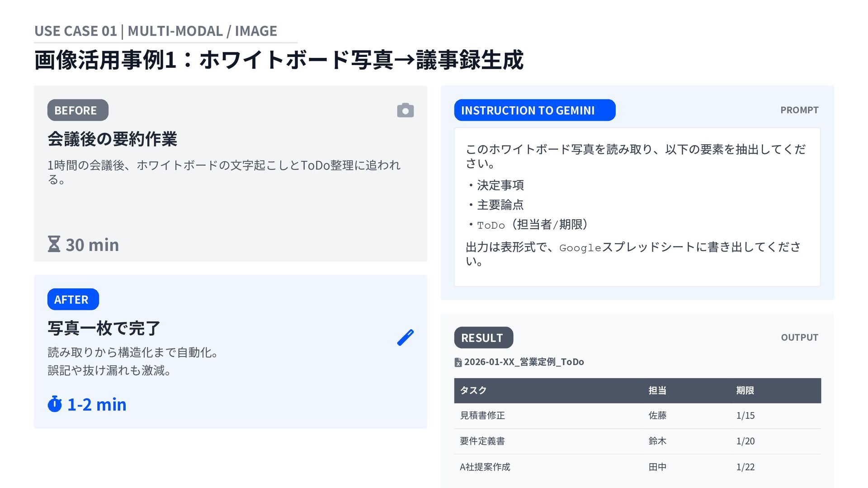This screenshot has height=488, width=868.
Task: Click the stopwatch icon beside 1-2 min
Action: coord(55,404)
